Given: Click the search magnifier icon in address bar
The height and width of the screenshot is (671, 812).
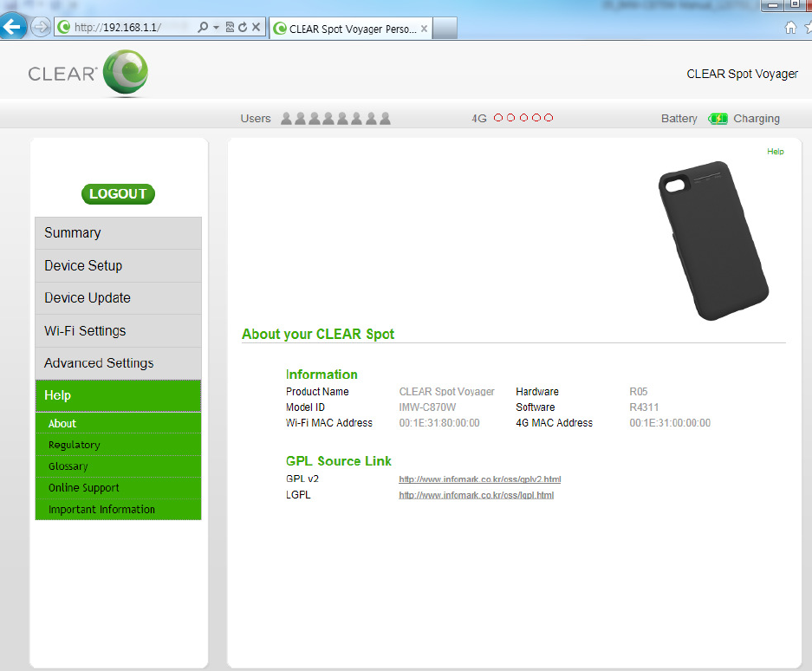Looking at the screenshot, I should point(203,27).
